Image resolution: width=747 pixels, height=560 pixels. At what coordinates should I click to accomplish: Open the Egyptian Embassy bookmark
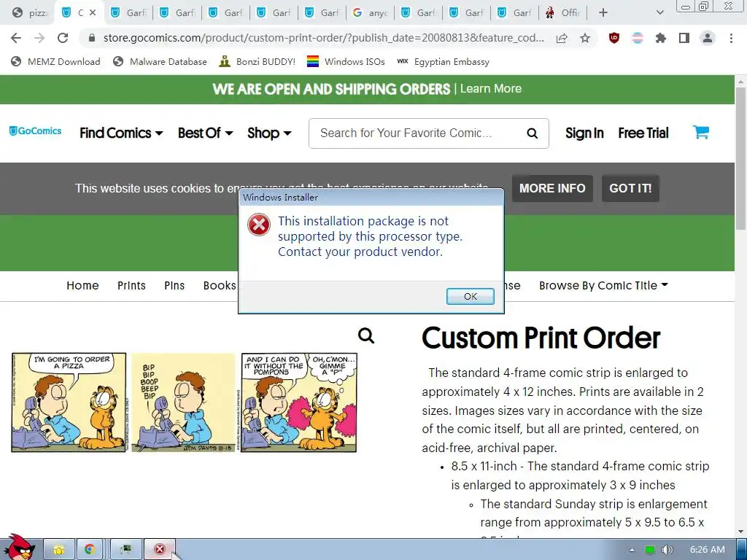(x=443, y=61)
